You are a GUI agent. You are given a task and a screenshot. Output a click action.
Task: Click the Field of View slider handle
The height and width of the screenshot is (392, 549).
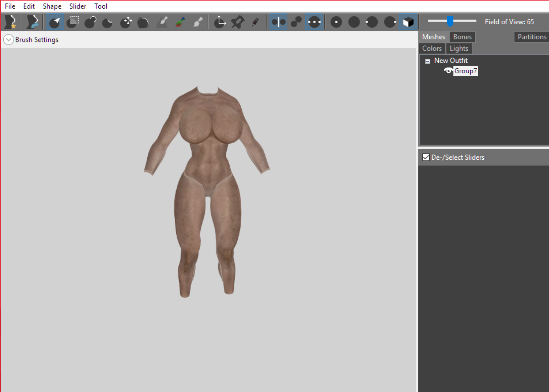[450, 21]
